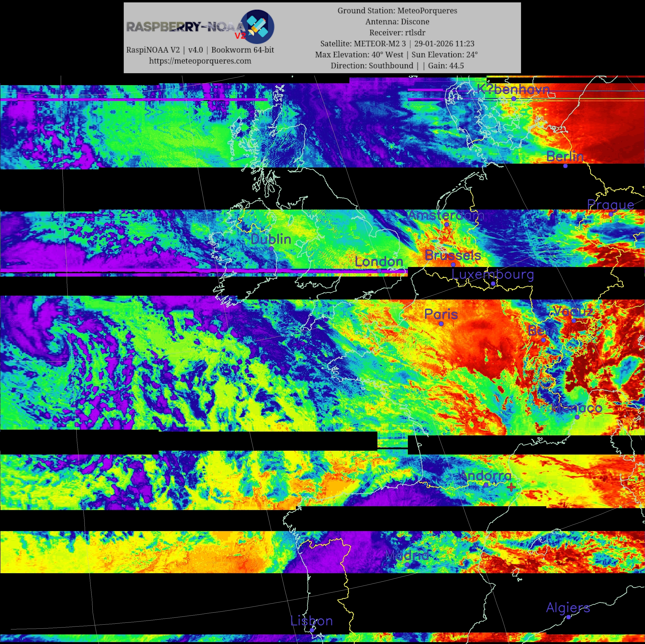Click the red cross ground station marker
645x644 pixels.
tap(511, 488)
